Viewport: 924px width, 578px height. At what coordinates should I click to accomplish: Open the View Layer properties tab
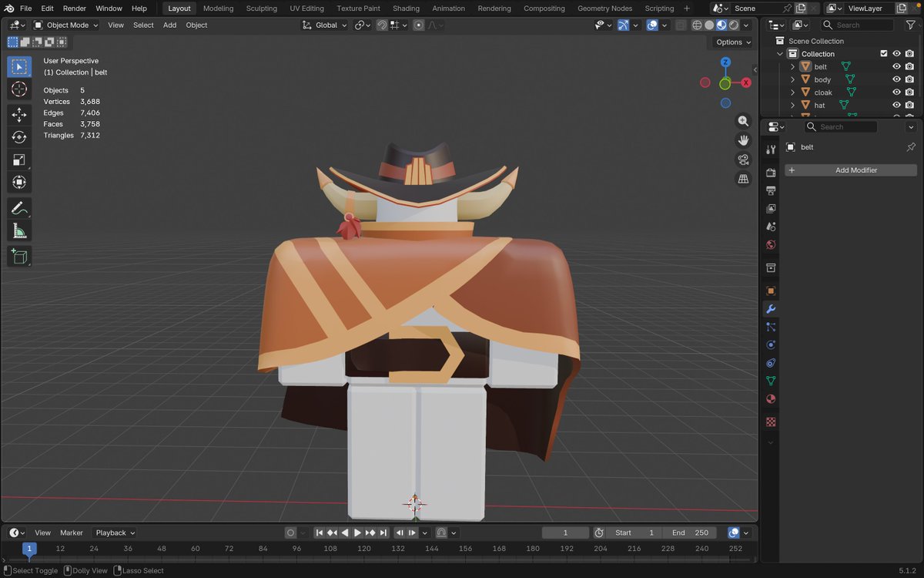tap(771, 209)
